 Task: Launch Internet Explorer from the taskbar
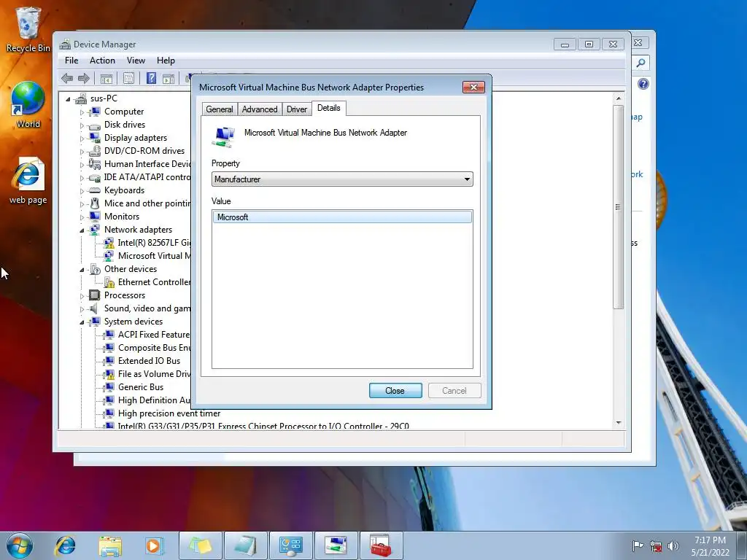(x=65, y=545)
